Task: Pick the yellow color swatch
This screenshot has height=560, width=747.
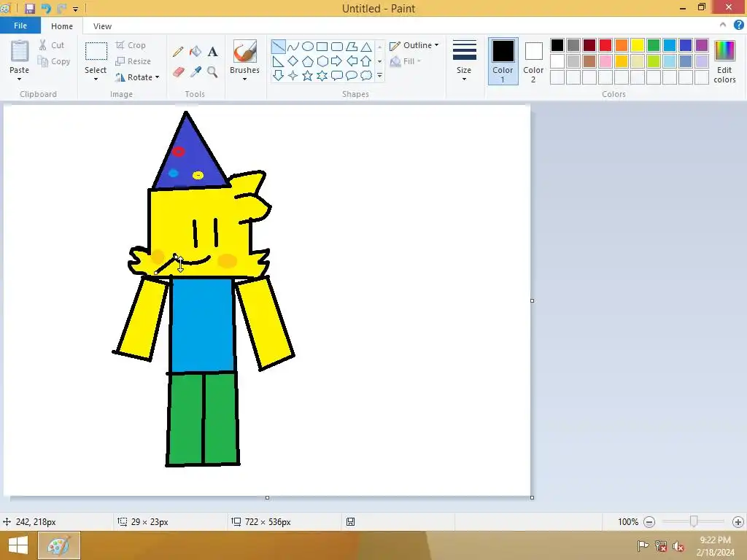Action: [638, 45]
